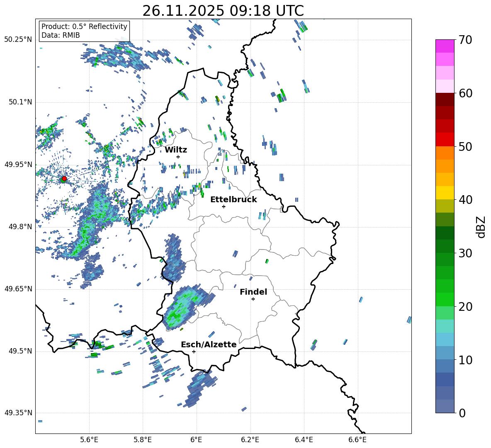Pick the yellow swatch just above 40 dBZ
The width and height of the screenshot is (491, 448).
click(x=445, y=193)
